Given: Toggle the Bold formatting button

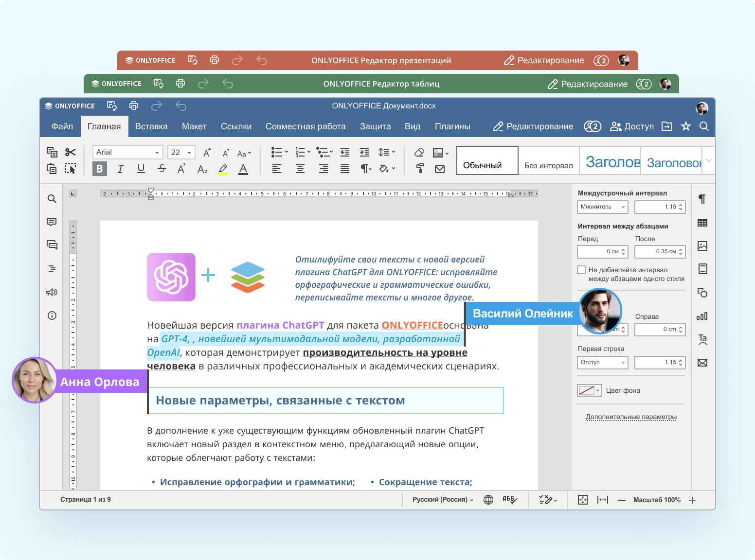Looking at the screenshot, I should pyautogui.click(x=100, y=169).
